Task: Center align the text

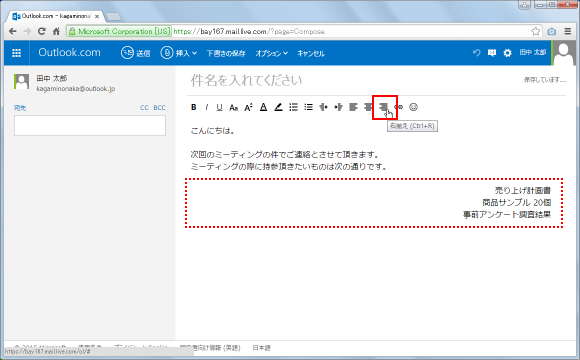Action: pos(368,107)
